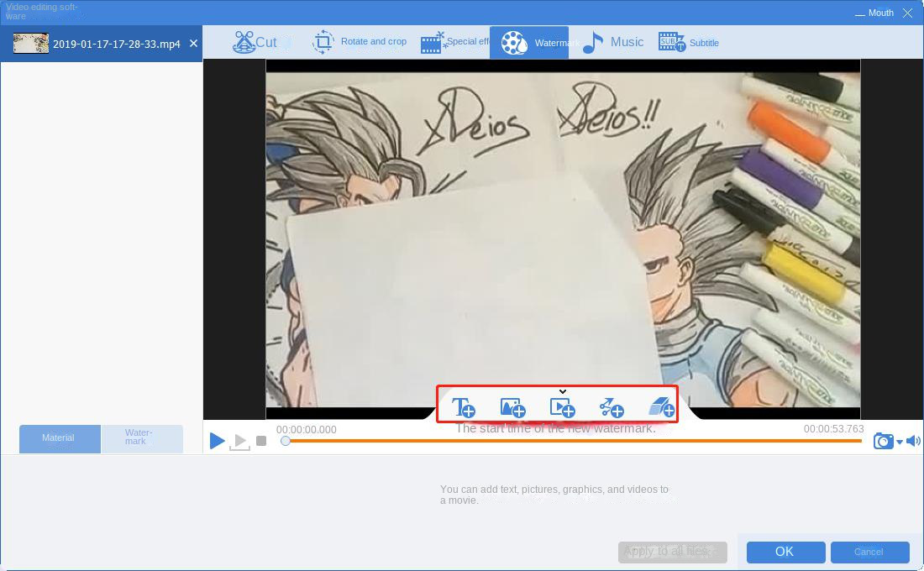Open the Rotate and crop tab

pos(359,42)
